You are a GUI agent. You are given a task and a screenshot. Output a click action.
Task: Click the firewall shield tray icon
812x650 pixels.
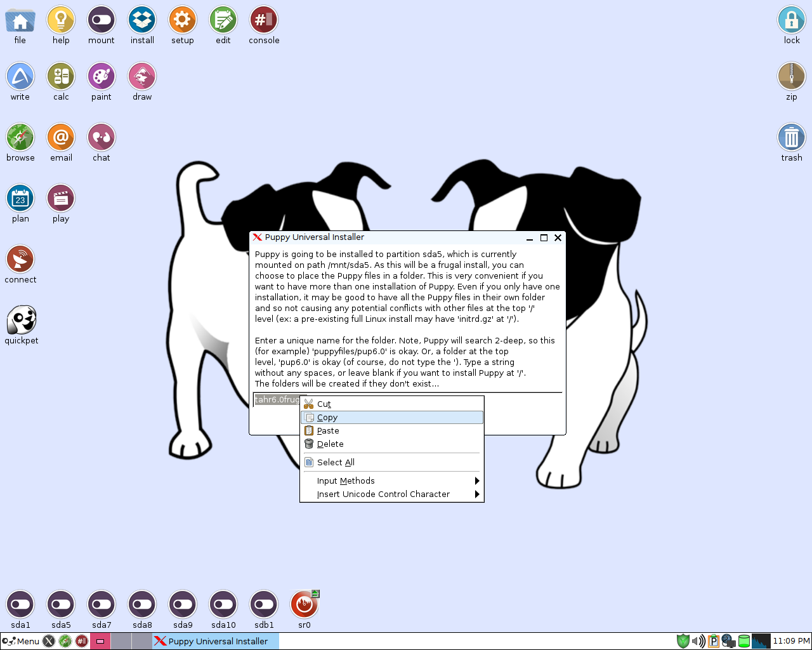(683, 641)
